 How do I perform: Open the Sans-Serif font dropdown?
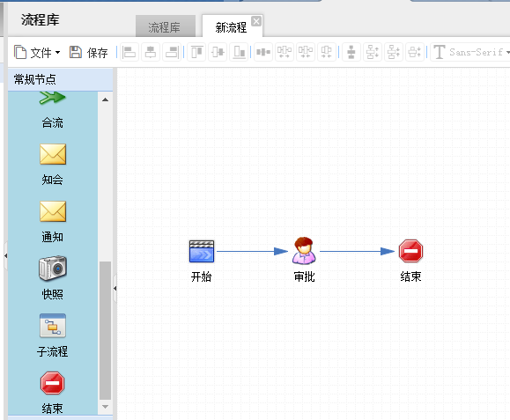[x=471, y=52]
